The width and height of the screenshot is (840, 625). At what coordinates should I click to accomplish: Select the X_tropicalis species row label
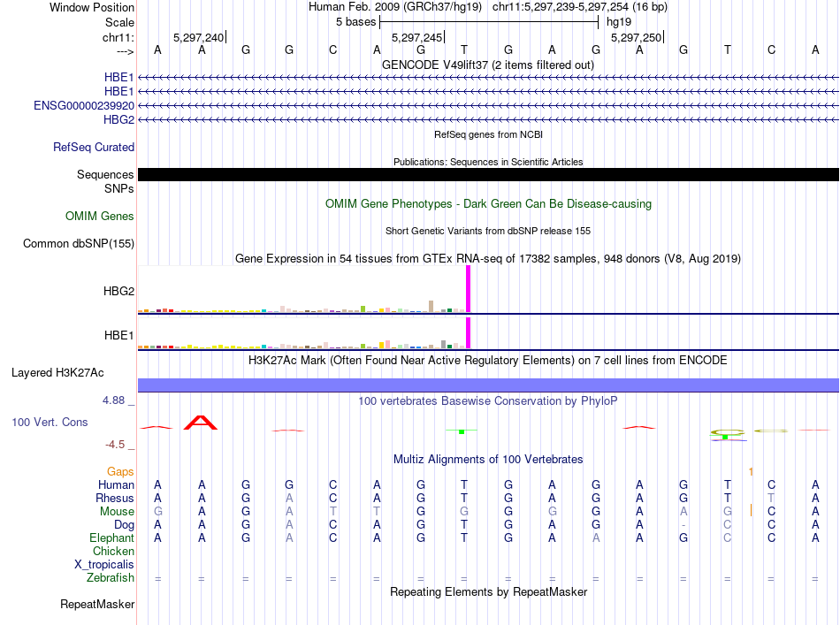click(104, 565)
